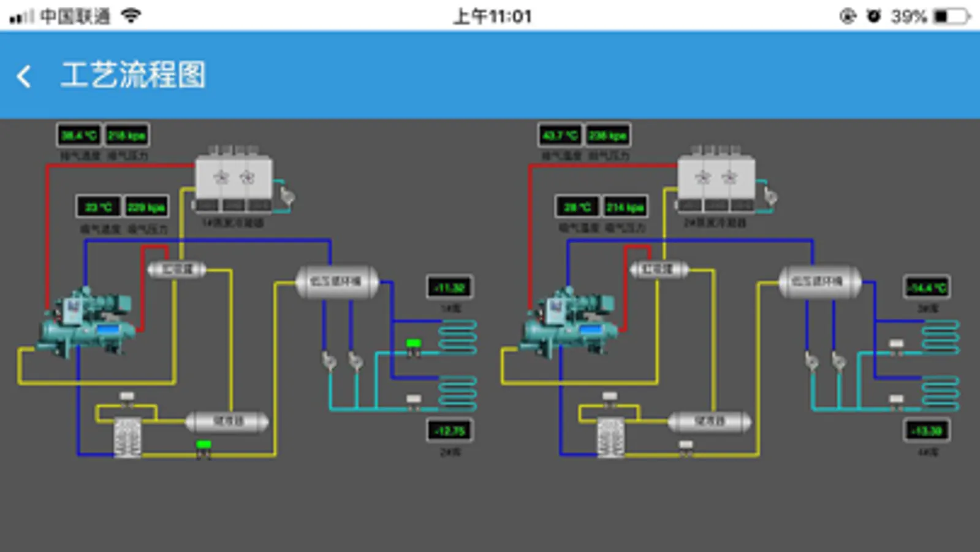Click the 工艺流程图 page title

133,75
